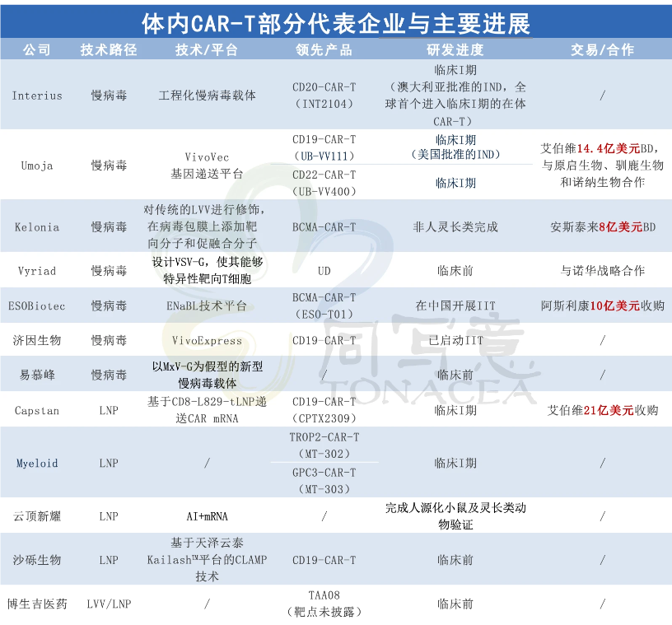The image size is (672, 625).
Task: Click the 易慕峰 company cell
Action: pyautogui.click(x=37, y=375)
